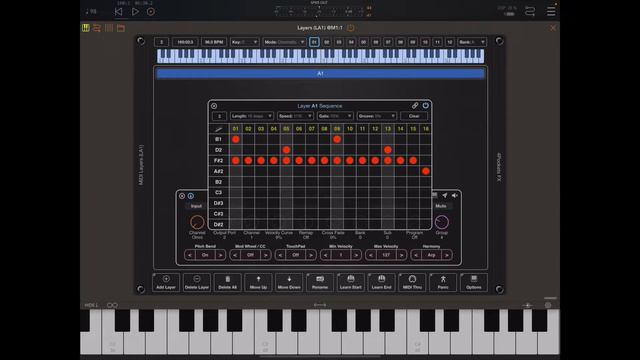Open the orange routing view icon
Image resolution: width=640 pixels, height=360 pixels.
(x=97, y=28)
